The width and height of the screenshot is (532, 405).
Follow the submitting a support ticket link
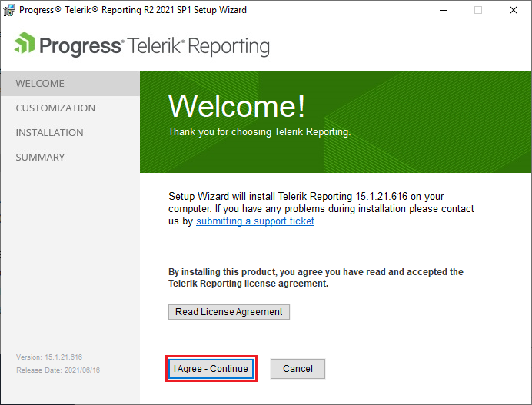pos(255,221)
